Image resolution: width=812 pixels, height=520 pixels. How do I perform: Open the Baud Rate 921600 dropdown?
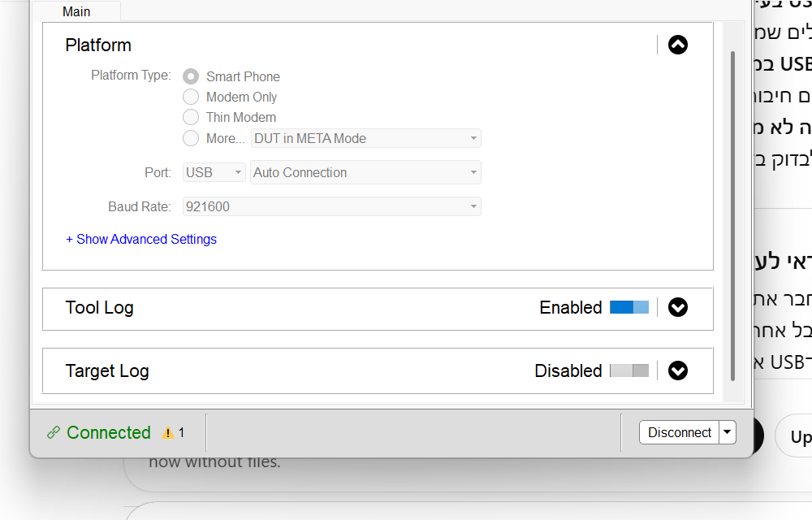(332, 206)
